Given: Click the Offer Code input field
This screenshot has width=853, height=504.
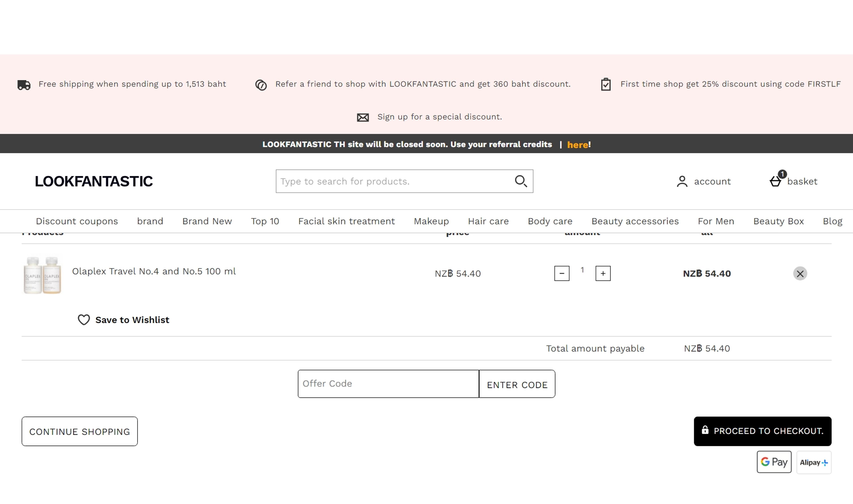Looking at the screenshot, I should [x=388, y=384].
